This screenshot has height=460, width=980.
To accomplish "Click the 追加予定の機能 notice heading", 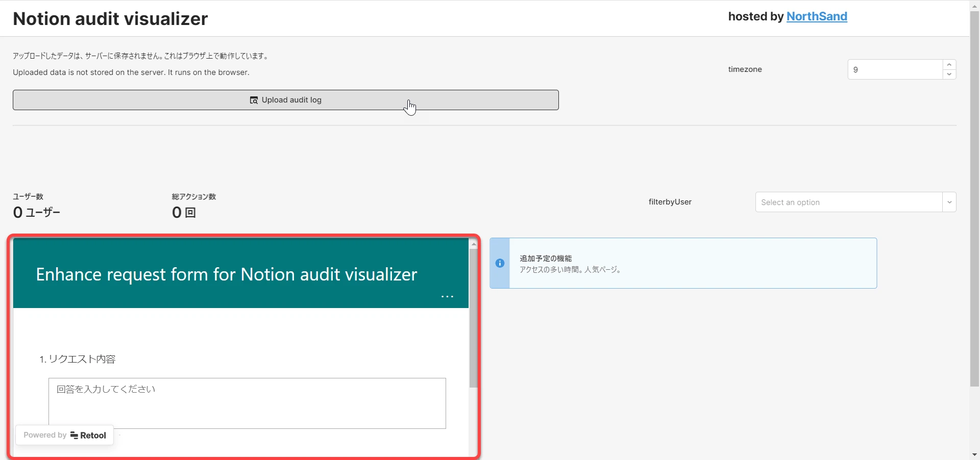I will [546, 259].
